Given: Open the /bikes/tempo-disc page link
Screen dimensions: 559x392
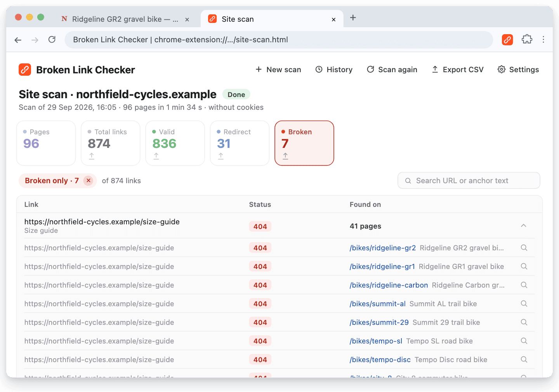Looking at the screenshot, I should [380, 359].
